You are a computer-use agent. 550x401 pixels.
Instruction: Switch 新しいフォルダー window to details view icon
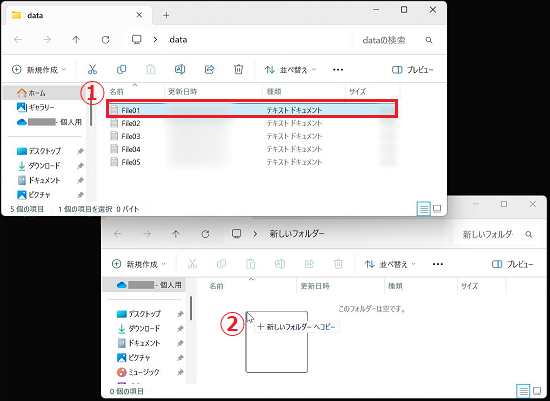523,390
